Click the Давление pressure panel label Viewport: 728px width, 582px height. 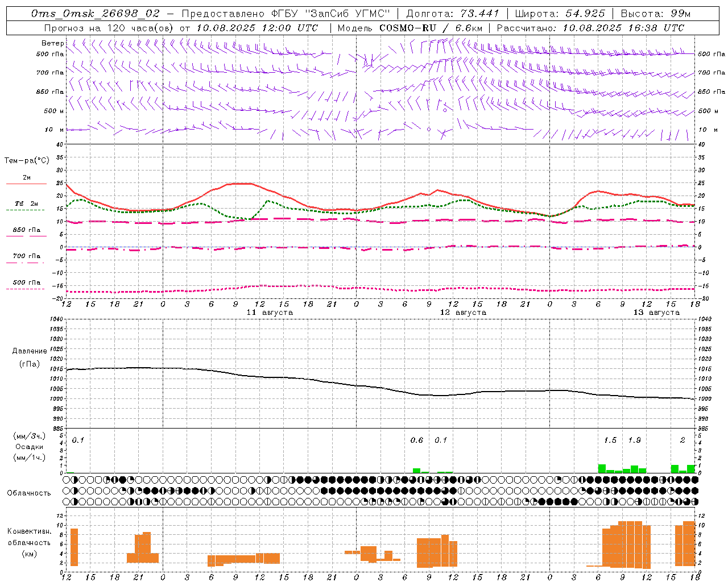(30, 351)
